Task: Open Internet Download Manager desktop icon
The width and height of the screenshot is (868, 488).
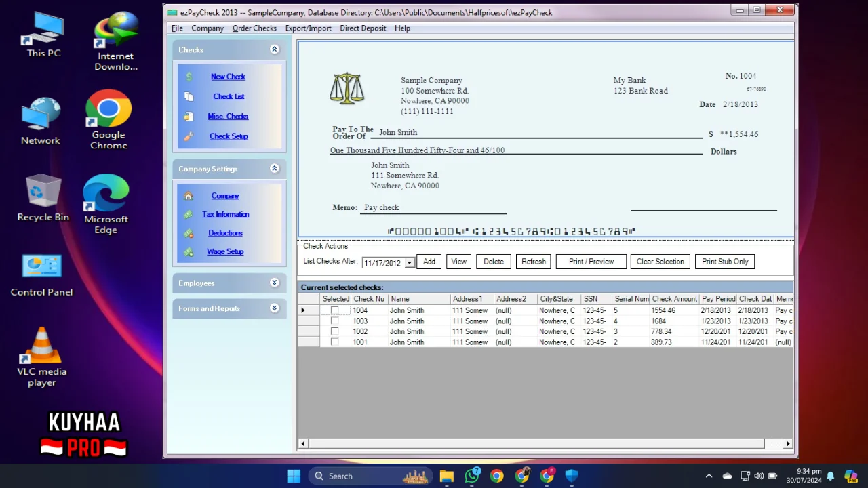Action: click(x=115, y=41)
